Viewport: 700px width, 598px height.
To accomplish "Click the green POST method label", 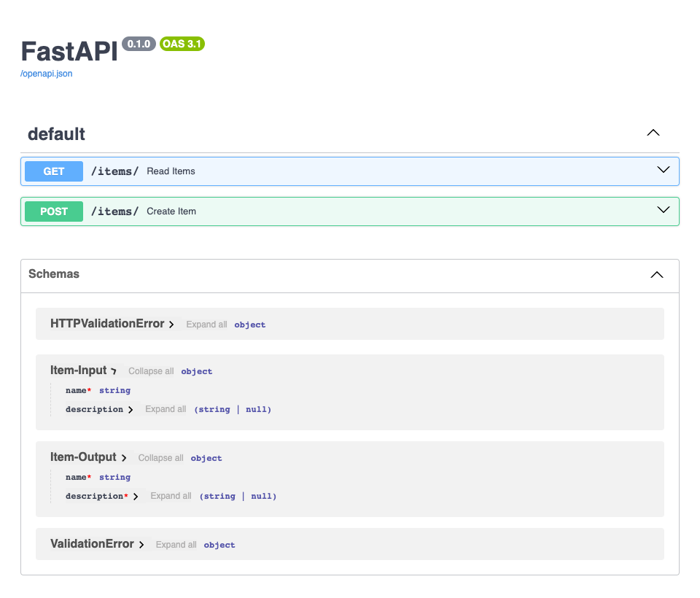I will pyautogui.click(x=53, y=211).
